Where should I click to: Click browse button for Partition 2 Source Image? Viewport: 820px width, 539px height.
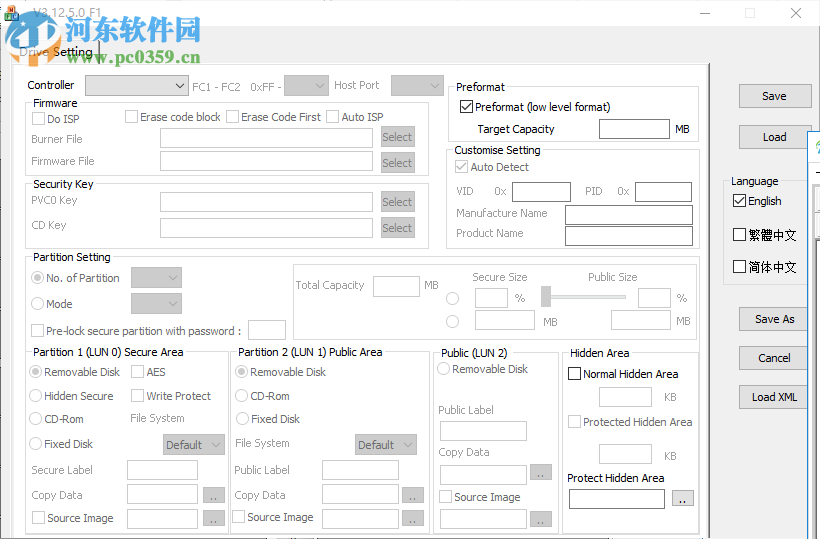(x=412, y=518)
